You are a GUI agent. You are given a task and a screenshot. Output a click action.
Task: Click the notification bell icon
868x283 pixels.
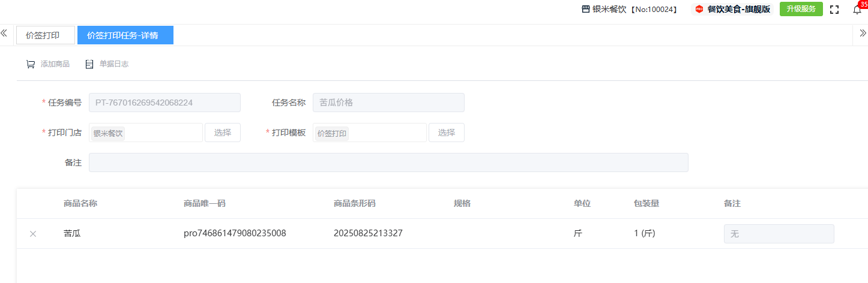click(857, 10)
